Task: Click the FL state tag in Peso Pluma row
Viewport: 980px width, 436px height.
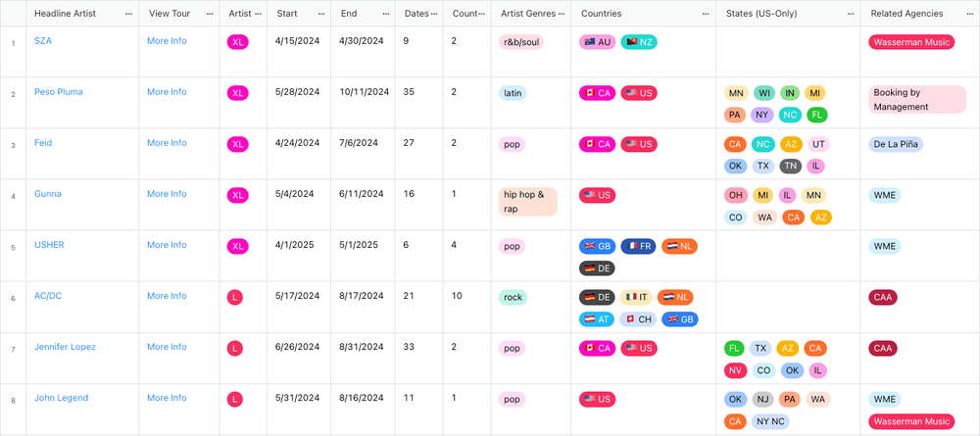Action: coord(817,115)
